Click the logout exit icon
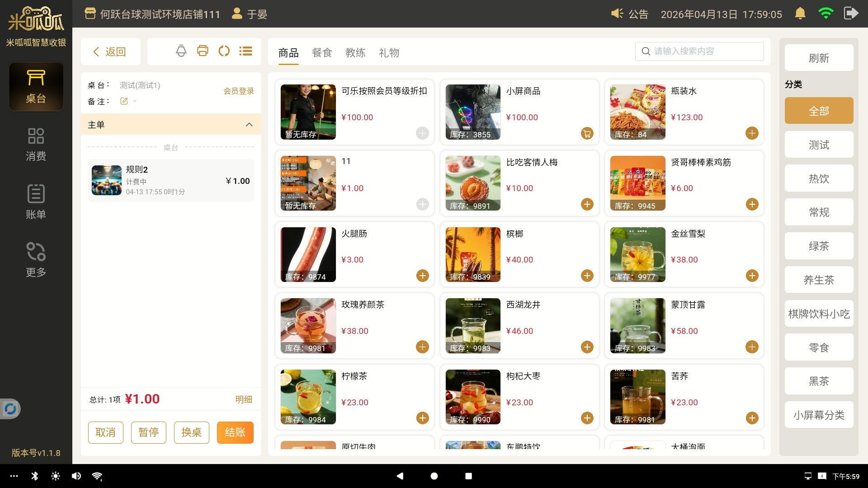The image size is (868, 488). (x=850, y=14)
